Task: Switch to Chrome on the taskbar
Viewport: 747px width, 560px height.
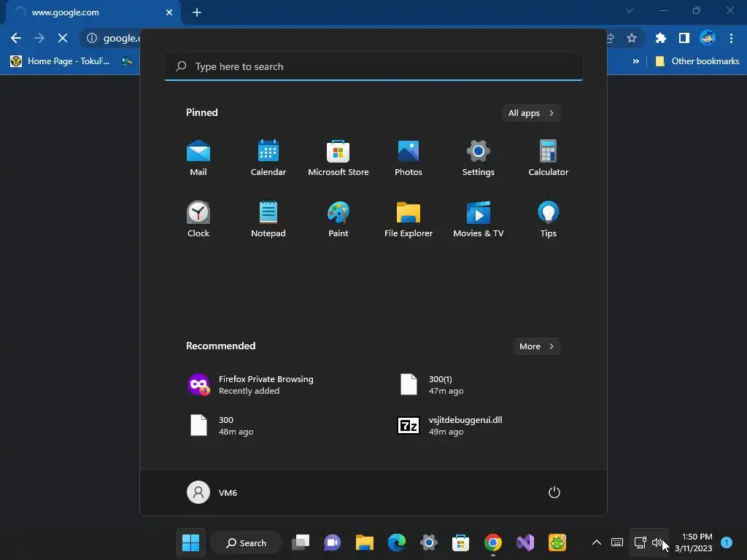Action: pyautogui.click(x=493, y=542)
